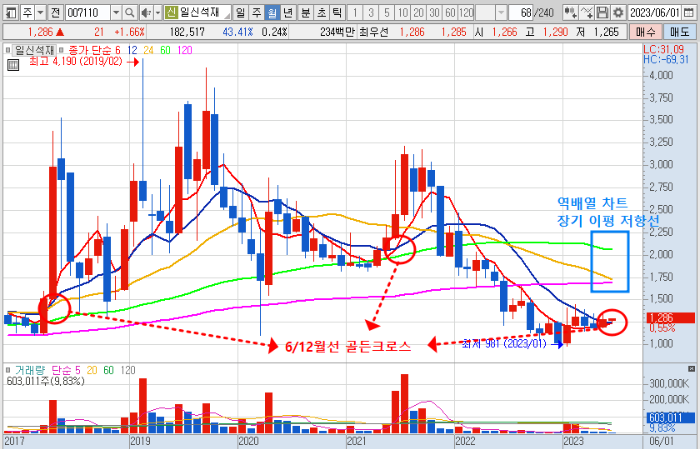Image resolution: width=700 pixels, height=449 pixels.
Task: Toggle small square before 일신석재 legend
Action: (x=8, y=50)
